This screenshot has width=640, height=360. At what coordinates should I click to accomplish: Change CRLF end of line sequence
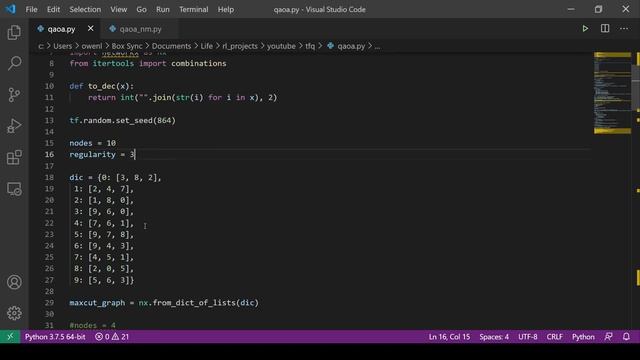pos(554,337)
